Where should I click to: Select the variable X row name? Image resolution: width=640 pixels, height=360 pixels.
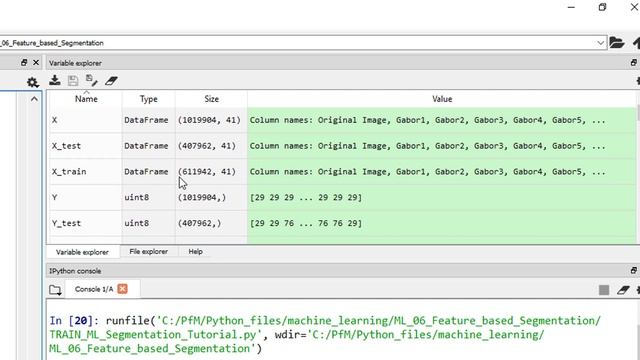pyautogui.click(x=54, y=120)
